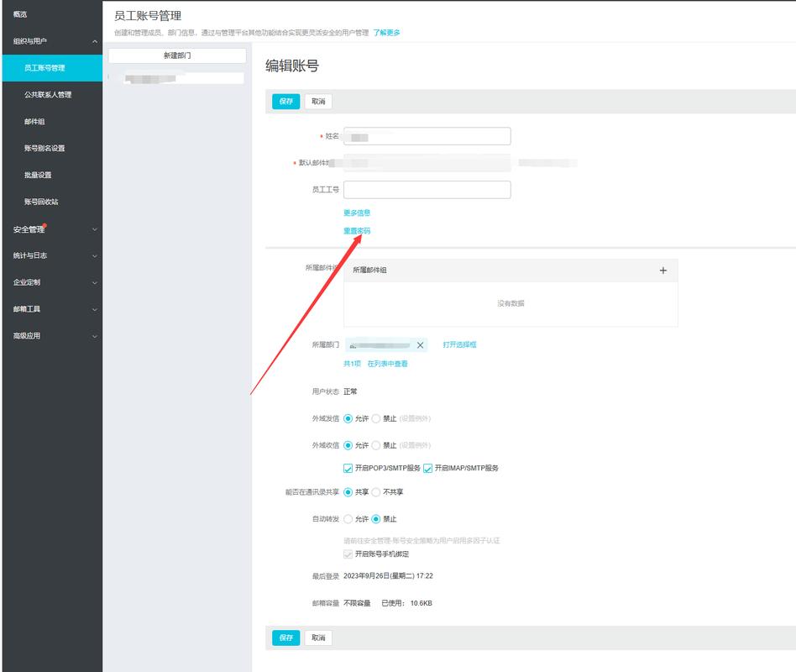Click (设置例外) next to 外域收信
The width and height of the screenshot is (796, 672).
[x=415, y=445]
